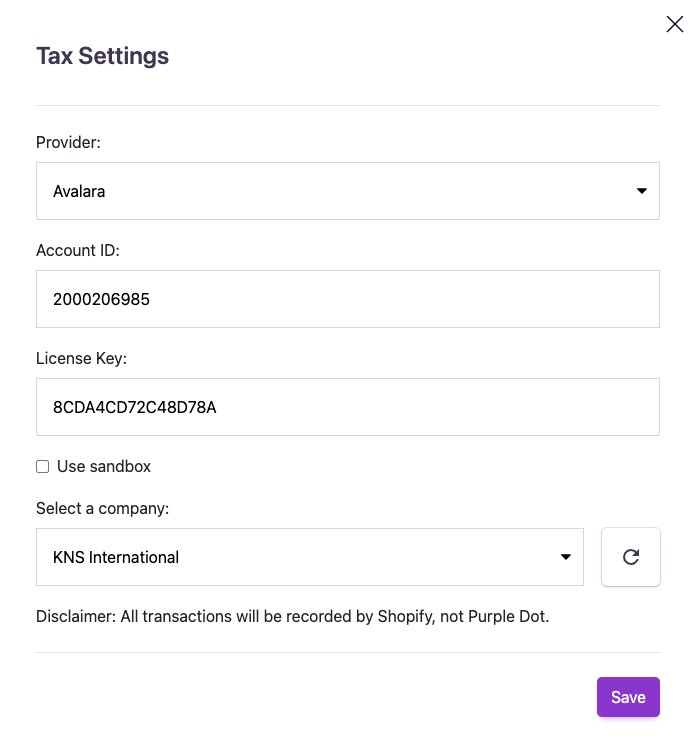
Task: Click the Avalara provider value text
Action: (x=79, y=191)
